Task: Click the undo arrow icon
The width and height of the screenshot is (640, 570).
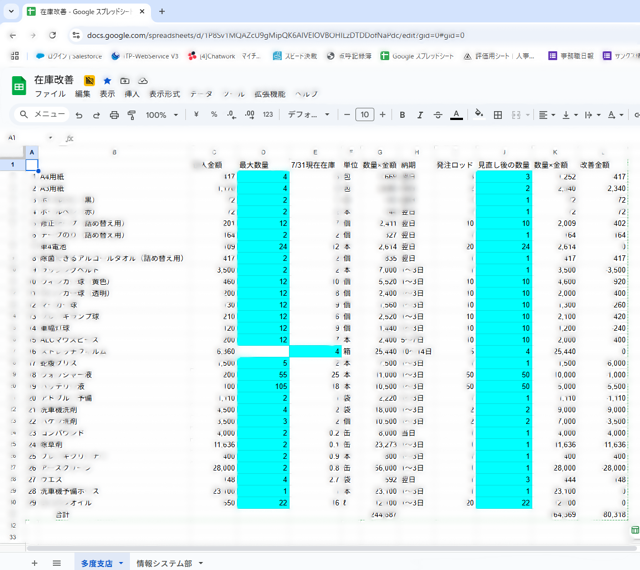Action: [79, 115]
